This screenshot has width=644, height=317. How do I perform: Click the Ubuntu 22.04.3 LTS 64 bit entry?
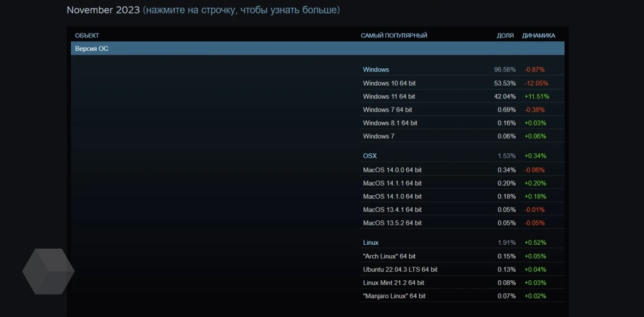point(400,269)
